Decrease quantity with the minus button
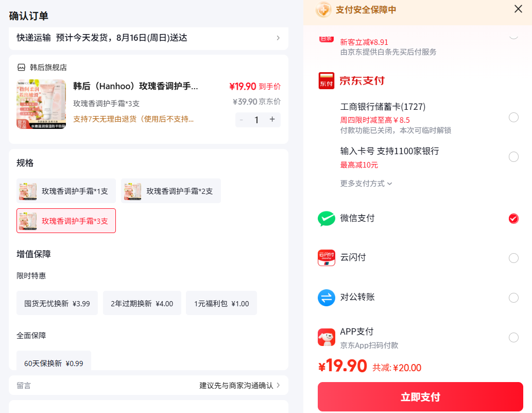 point(242,120)
